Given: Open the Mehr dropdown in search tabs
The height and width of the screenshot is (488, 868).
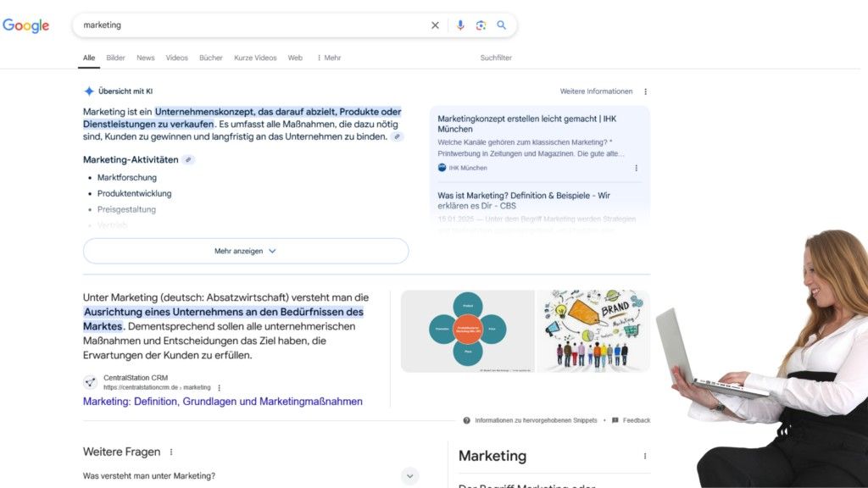Looking at the screenshot, I should tap(329, 58).
